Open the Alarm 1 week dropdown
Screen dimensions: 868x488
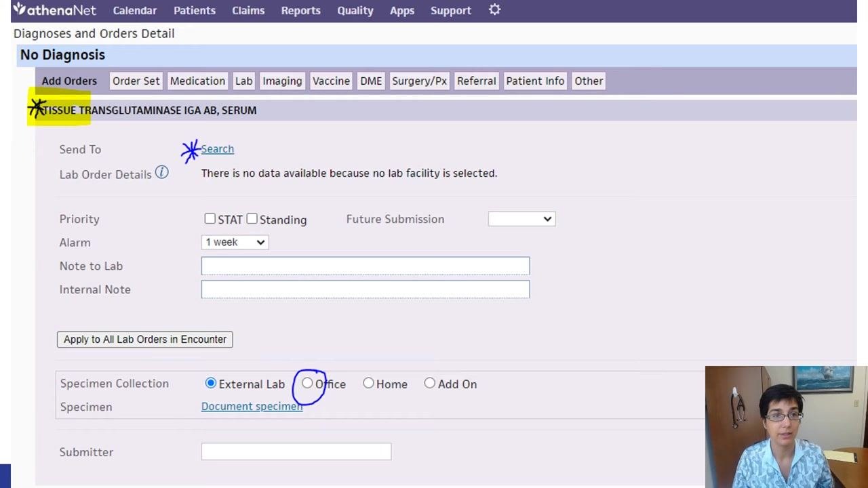(x=235, y=242)
